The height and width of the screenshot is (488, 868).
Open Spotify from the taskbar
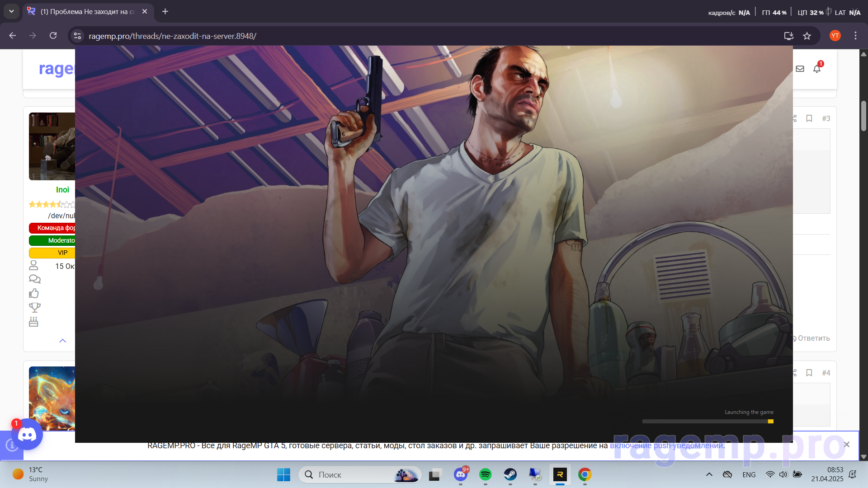(x=486, y=474)
